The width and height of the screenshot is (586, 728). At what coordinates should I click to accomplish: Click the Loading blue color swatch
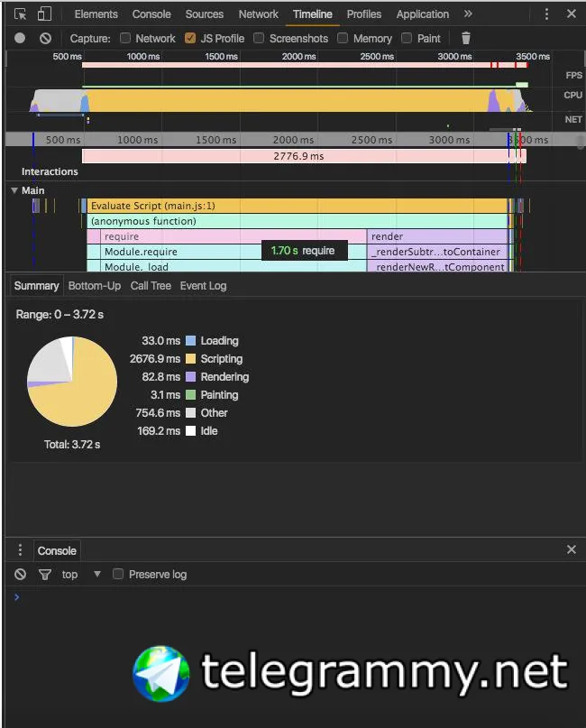point(190,341)
